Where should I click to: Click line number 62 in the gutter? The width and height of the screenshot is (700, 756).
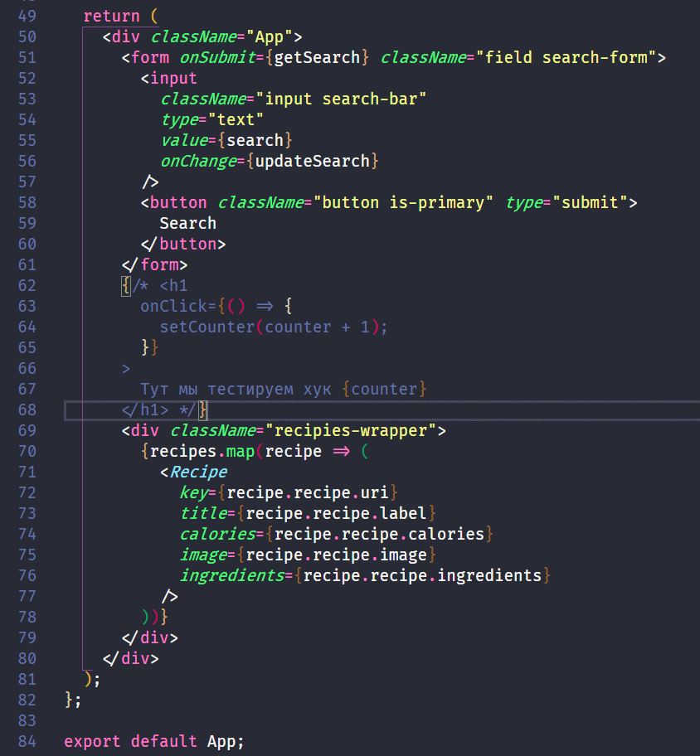27,285
